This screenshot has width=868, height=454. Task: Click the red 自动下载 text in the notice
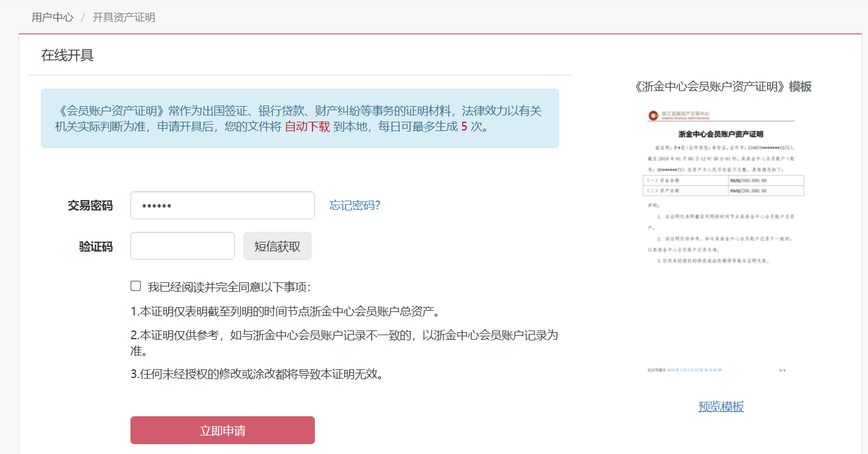[x=307, y=126]
